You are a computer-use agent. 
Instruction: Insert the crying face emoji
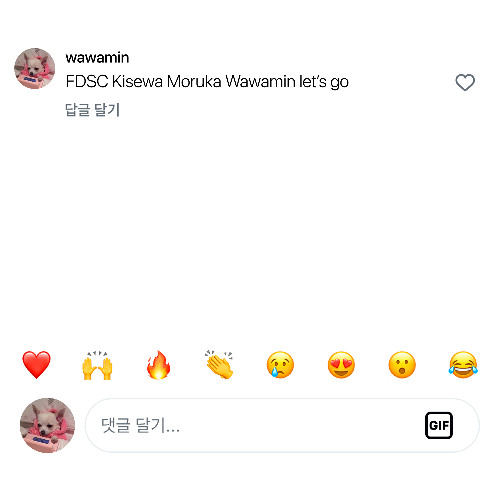[x=280, y=365]
